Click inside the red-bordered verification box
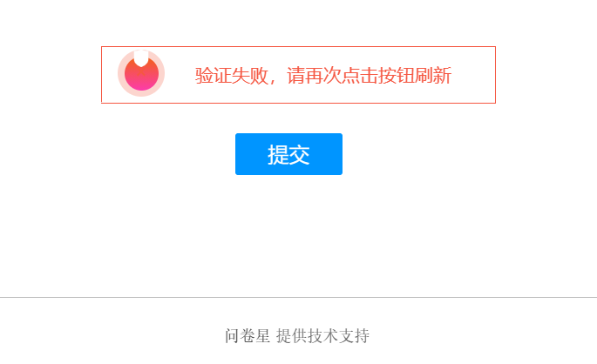Viewport: 597px width, 364px height. click(x=298, y=75)
